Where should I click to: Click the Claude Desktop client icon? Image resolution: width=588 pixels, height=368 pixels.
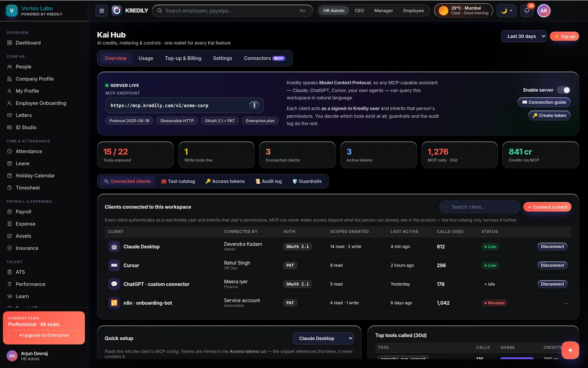pyautogui.click(x=114, y=247)
